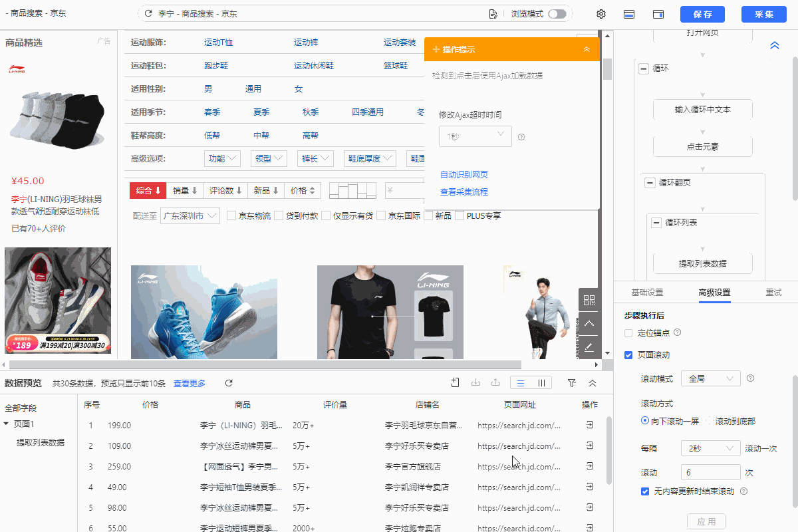Check the 仅显示有货 filter checkbox
This screenshot has width=798, height=532.
[x=326, y=215]
